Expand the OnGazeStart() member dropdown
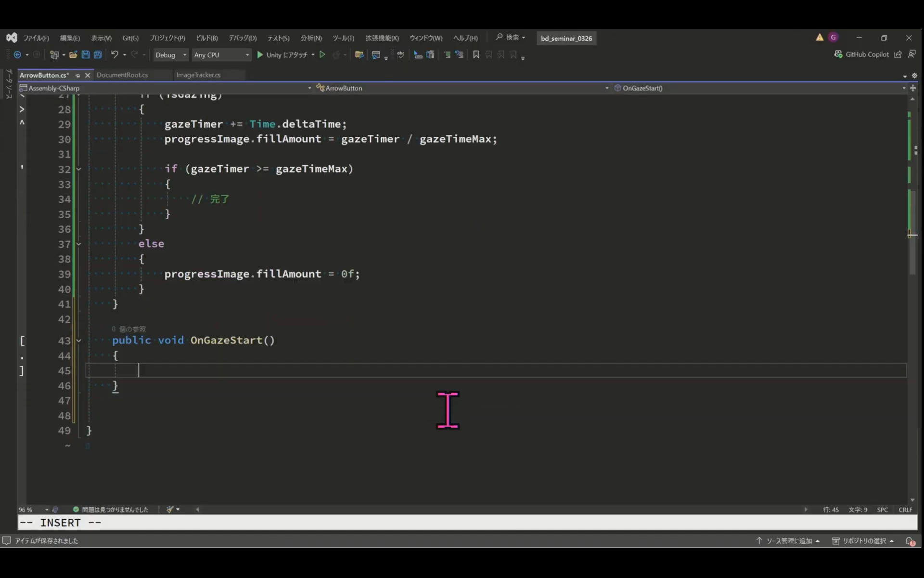The image size is (924, 578). (x=903, y=88)
